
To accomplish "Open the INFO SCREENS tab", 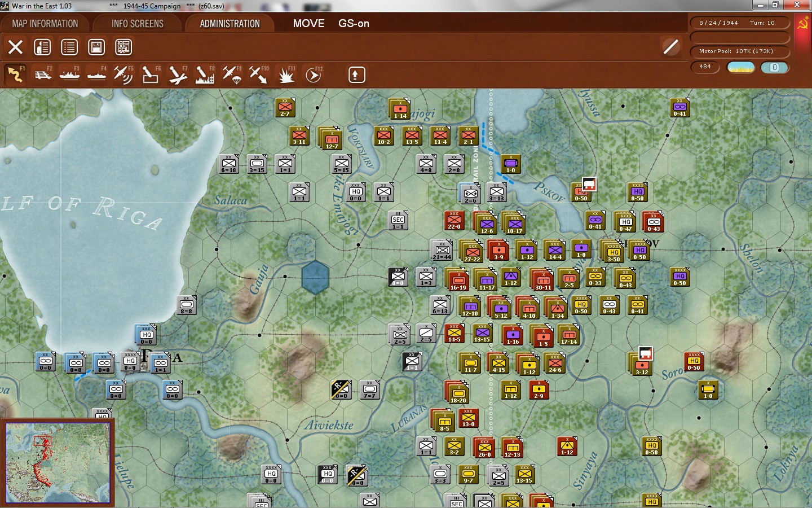I will pyautogui.click(x=138, y=24).
